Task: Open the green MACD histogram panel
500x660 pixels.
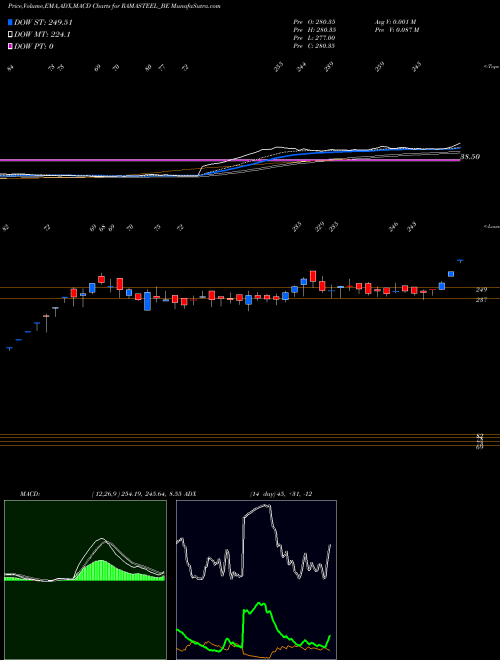Action: 85,580
